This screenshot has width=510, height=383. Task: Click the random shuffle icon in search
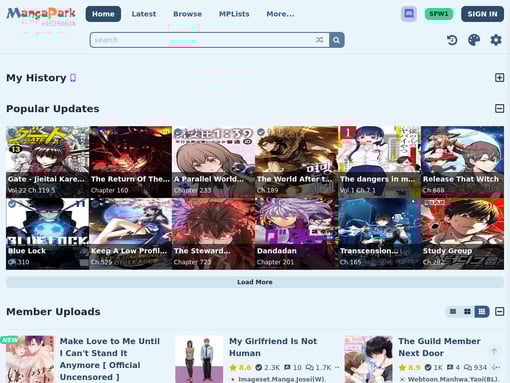319,40
